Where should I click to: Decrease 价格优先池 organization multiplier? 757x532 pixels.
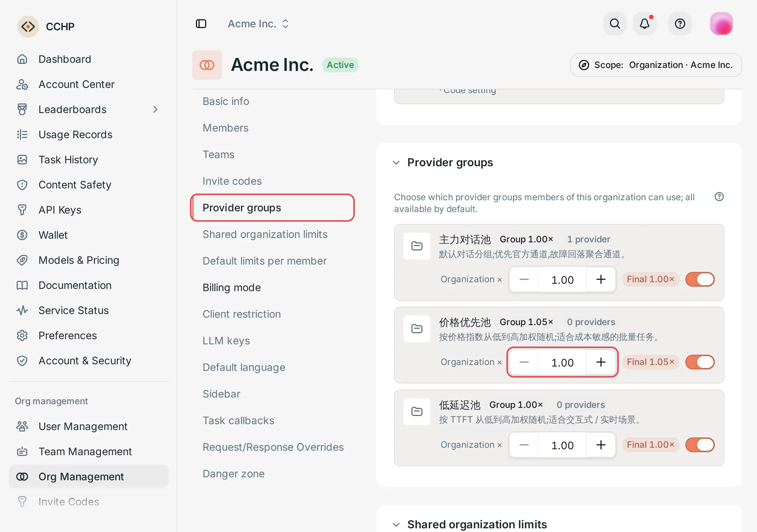[524, 362]
